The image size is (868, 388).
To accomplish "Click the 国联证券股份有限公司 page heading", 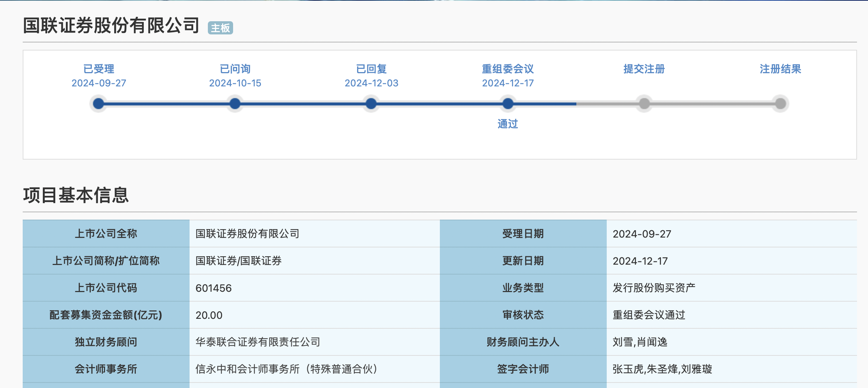I will click(111, 26).
